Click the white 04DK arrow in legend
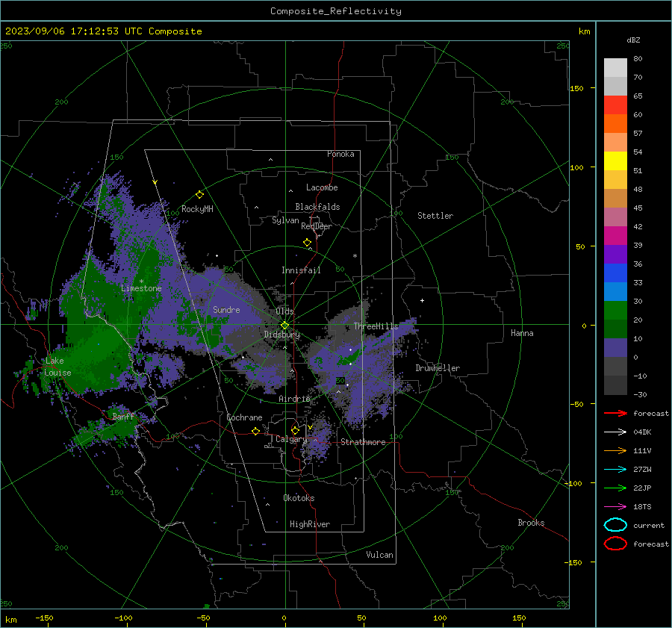The width and height of the screenshot is (672, 628). pyautogui.click(x=615, y=432)
